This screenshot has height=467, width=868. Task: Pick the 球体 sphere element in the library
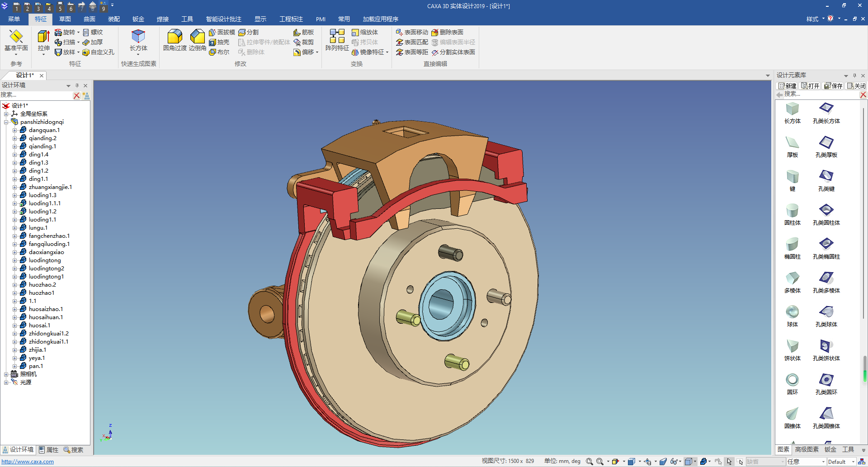click(x=793, y=316)
